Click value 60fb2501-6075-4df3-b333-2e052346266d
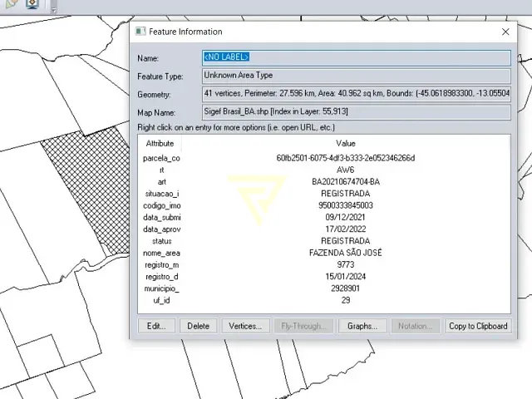532x399 pixels. tap(346, 158)
